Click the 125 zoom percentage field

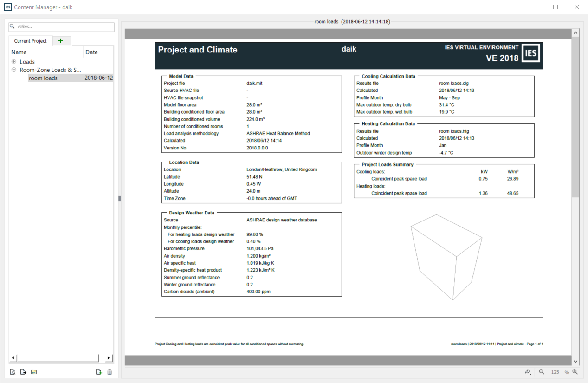click(x=555, y=372)
